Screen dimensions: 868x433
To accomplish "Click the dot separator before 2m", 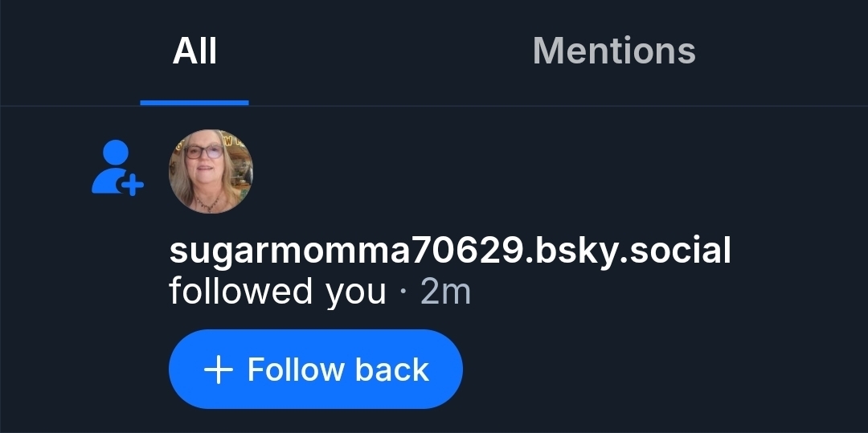I will click(403, 292).
